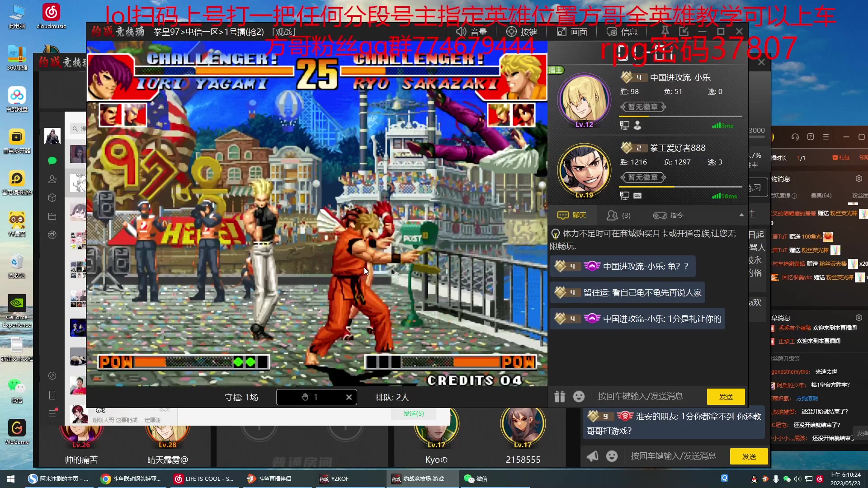
Task: Open gift message settings gear in Douyu
Action: click(x=859, y=178)
